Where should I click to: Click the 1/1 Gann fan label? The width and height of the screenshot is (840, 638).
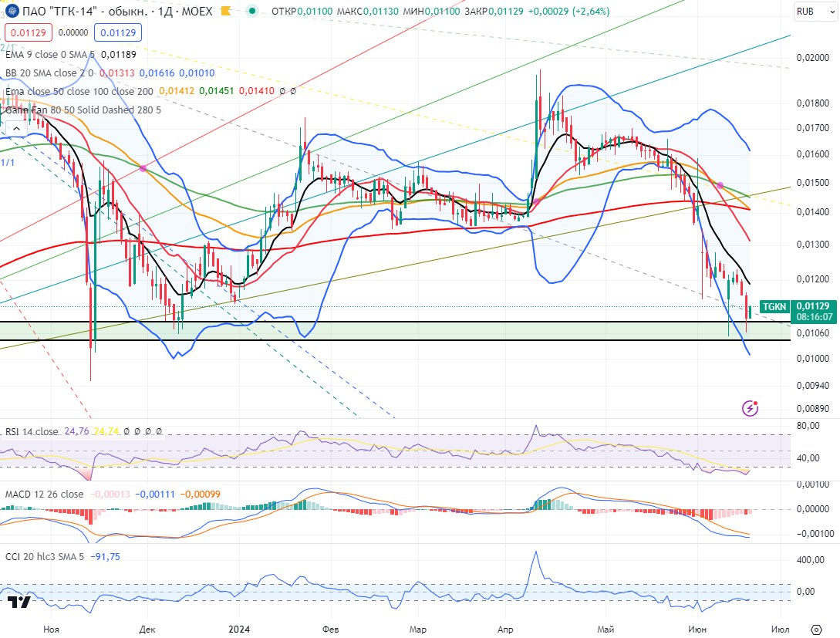click(x=8, y=162)
